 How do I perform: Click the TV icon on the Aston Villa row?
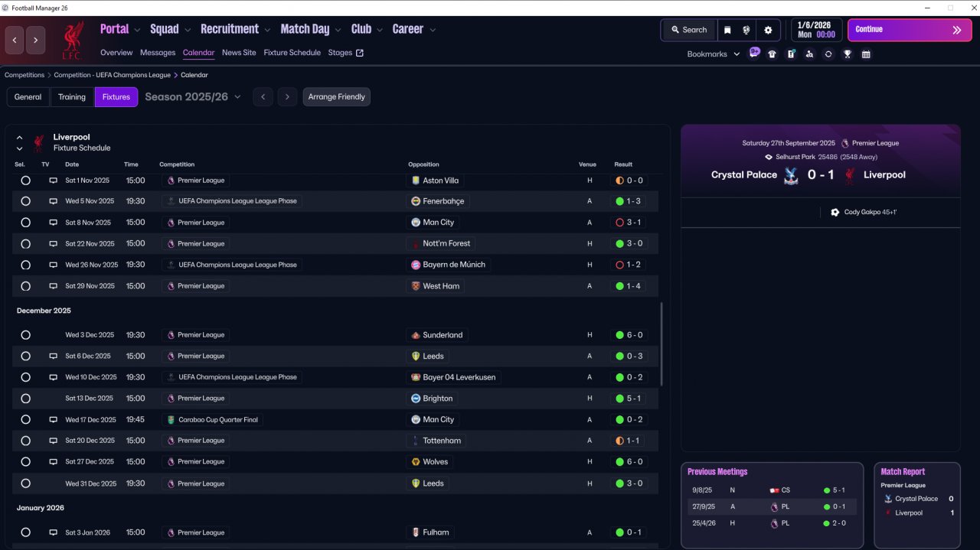(x=54, y=181)
